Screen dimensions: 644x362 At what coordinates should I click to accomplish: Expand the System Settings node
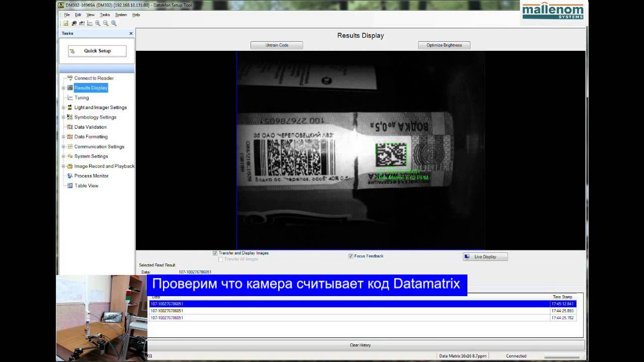coord(63,156)
